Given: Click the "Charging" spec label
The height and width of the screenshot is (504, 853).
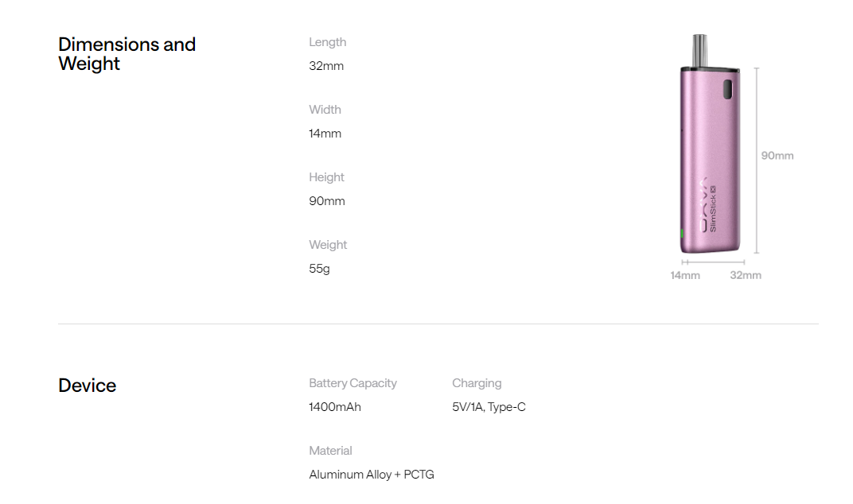Looking at the screenshot, I should 477,383.
